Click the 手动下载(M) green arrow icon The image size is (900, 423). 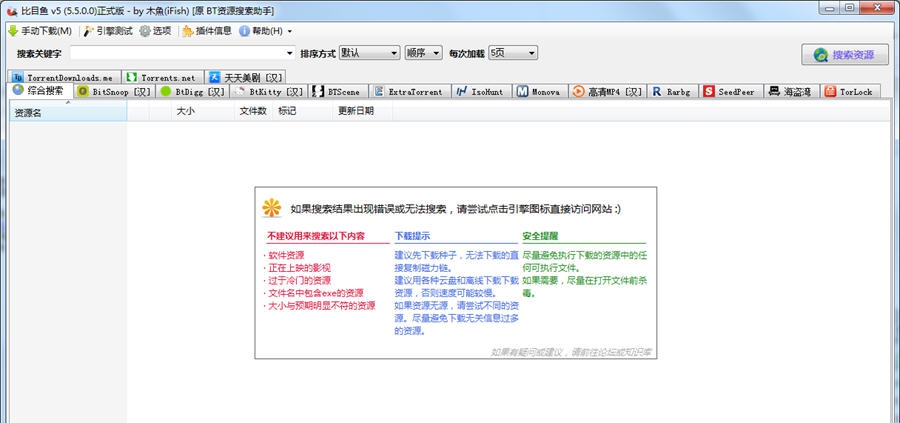coord(13,31)
